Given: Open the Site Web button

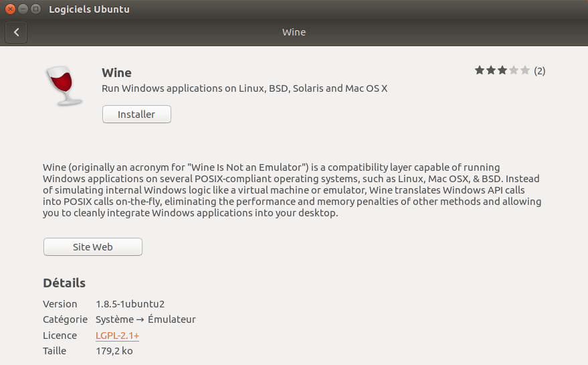Looking at the screenshot, I should coord(92,246).
